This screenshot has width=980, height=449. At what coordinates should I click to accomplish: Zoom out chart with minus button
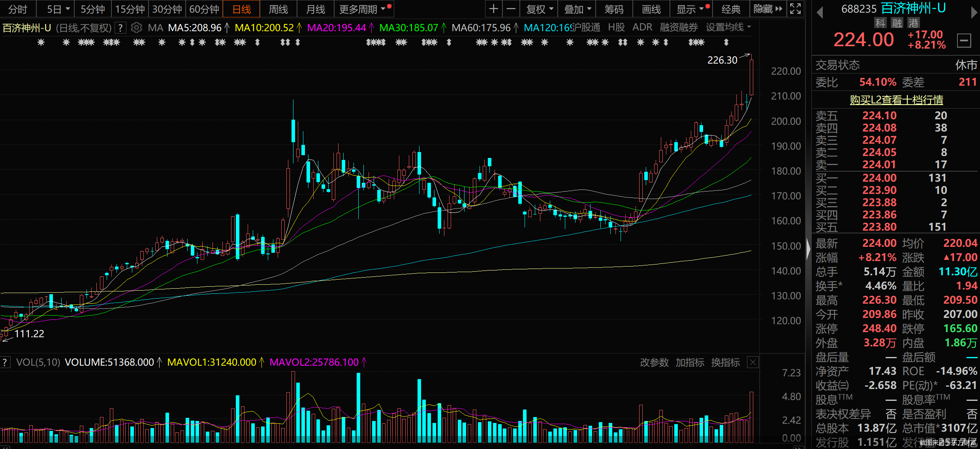[511, 9]
